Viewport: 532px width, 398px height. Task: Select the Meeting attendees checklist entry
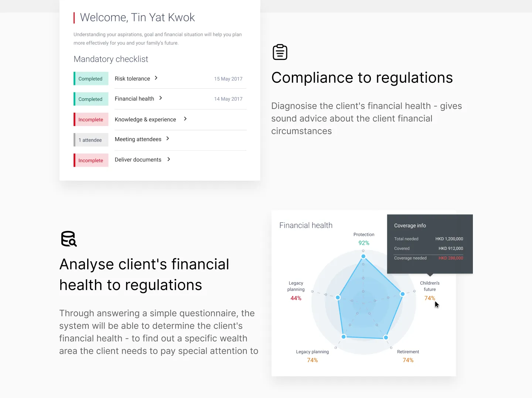[x=138, y=139]
